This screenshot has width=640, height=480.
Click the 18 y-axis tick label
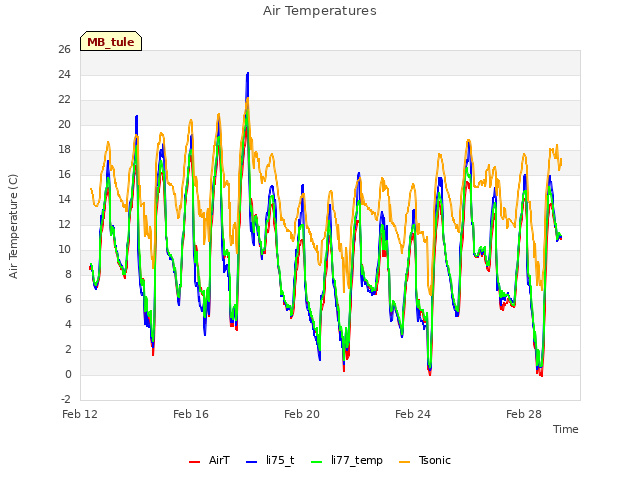coord(64,149)
